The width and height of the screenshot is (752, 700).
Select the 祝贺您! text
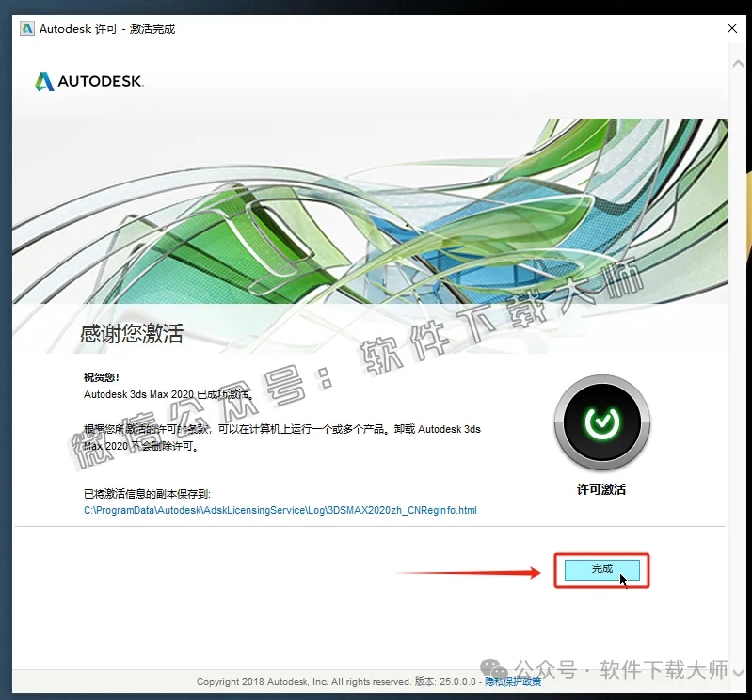coord(102,377)
